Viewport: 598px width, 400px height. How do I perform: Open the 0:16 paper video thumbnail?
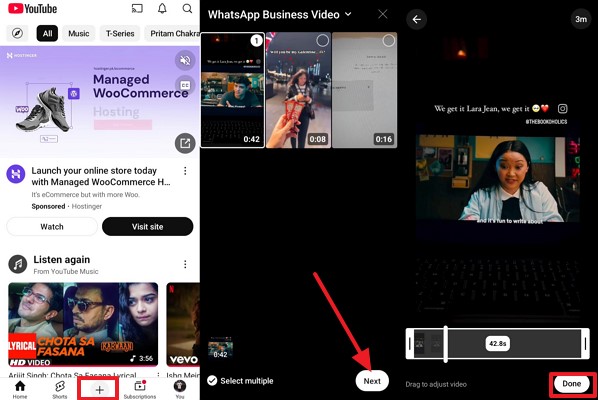tap(365, 90)
